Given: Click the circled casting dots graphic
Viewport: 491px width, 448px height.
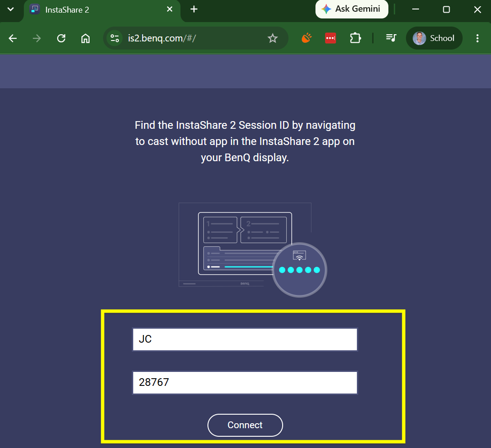Looking at the screenshot, I should point(299,270).
